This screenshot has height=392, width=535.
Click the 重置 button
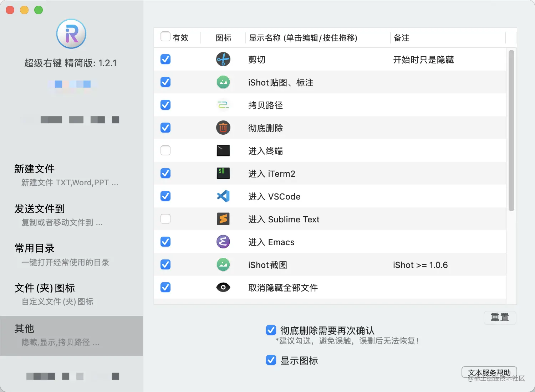pyautogui.click(x=500, y=317)
